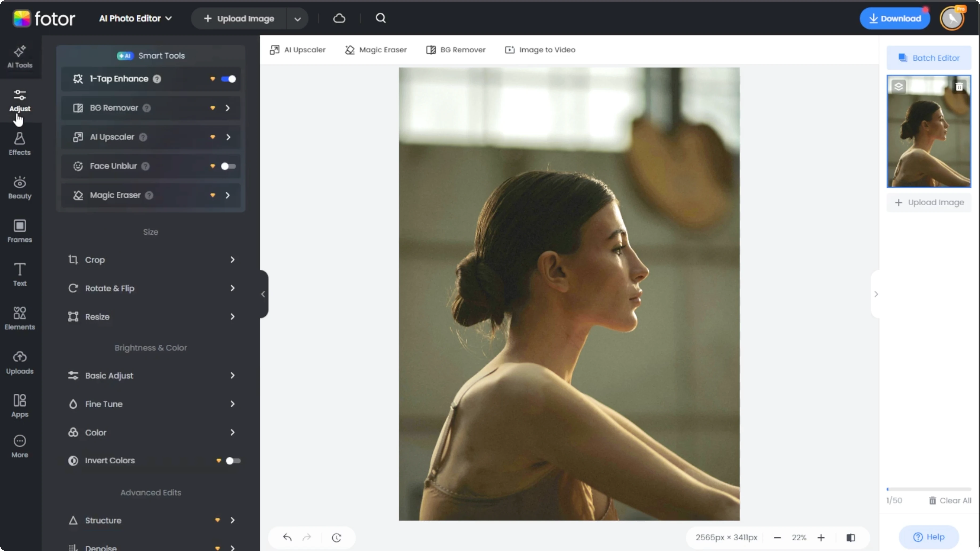Screen dimensions: 980x551
Task: Open the Effects sidebar panel
Action: pyautogui.click(x=20, y=144)
